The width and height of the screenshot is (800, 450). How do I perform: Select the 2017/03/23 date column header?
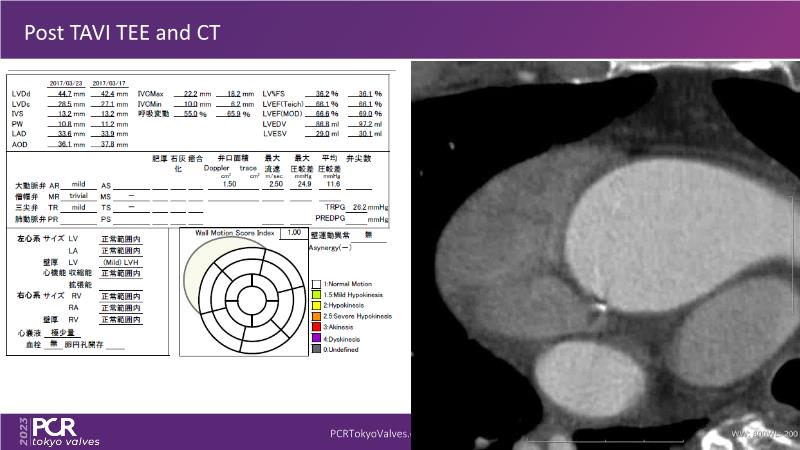click(x=65, y=83)
